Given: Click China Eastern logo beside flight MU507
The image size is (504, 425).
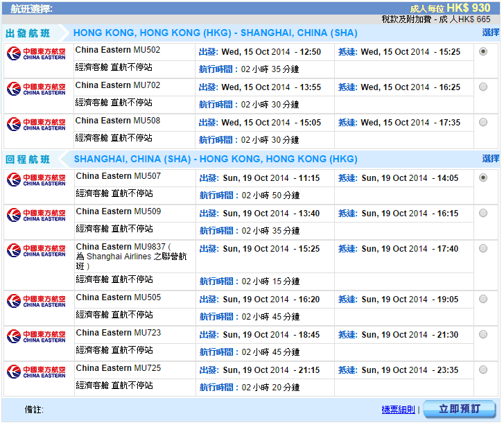Looking at the screenshot, I should (37, 180).
